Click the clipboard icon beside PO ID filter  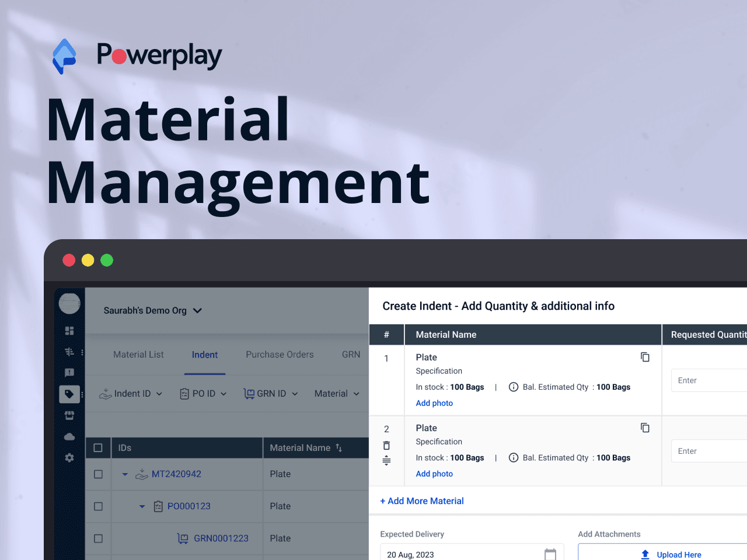point(184,394)
